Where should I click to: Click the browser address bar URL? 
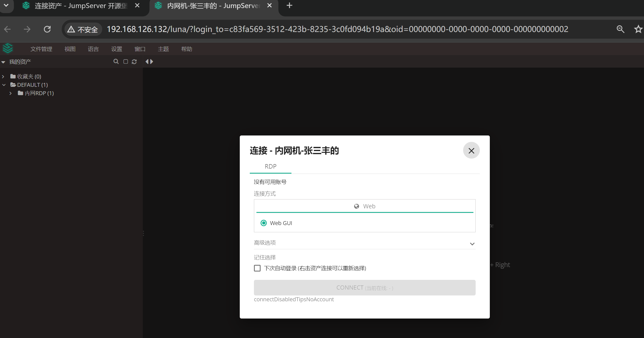coord(337,29)
